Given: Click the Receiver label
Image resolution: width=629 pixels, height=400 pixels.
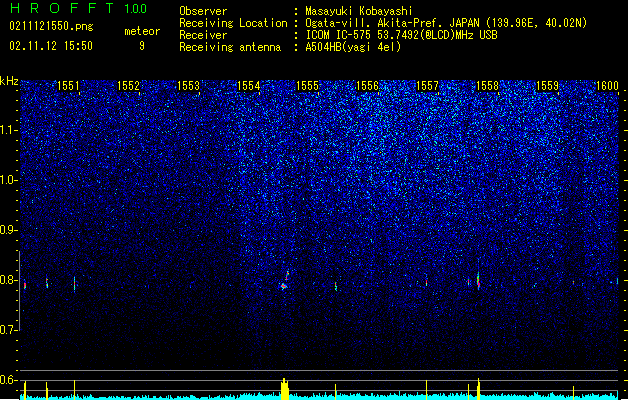Looking at the screenshot, I should tap(203, 35).
